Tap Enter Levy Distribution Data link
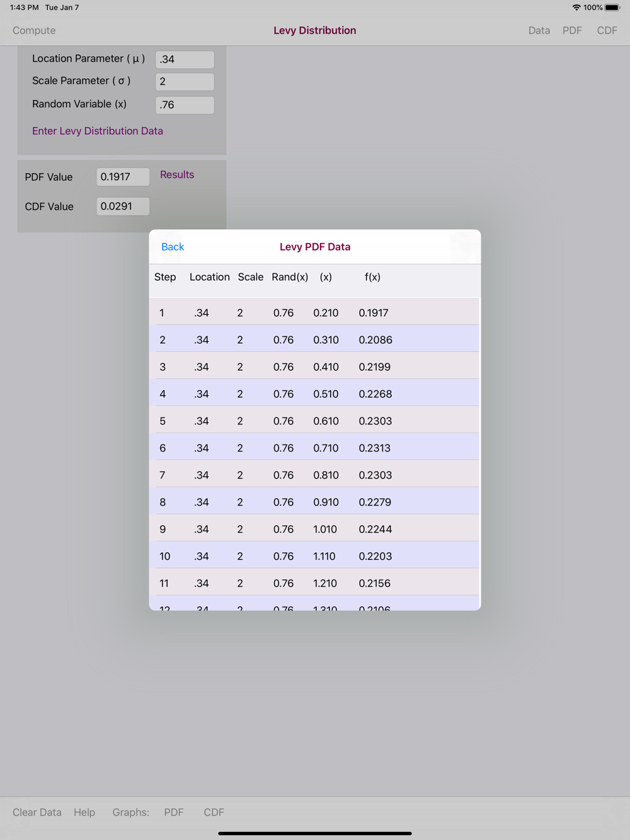This screenshot has height=840, width=630. [98, 131]
